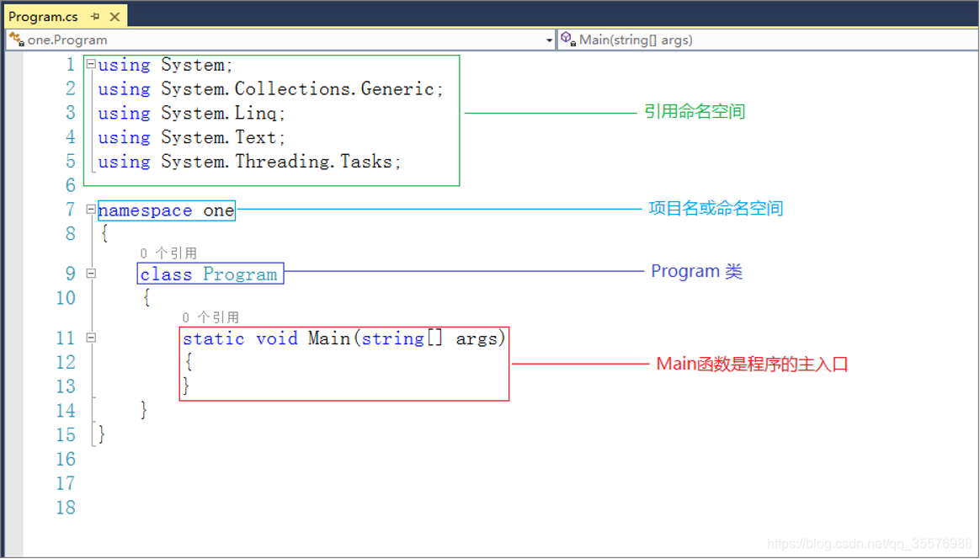The height and width of the screenshot is (559, 980).
Task: Click line number 7 in the margin
Action: [71, 210]
